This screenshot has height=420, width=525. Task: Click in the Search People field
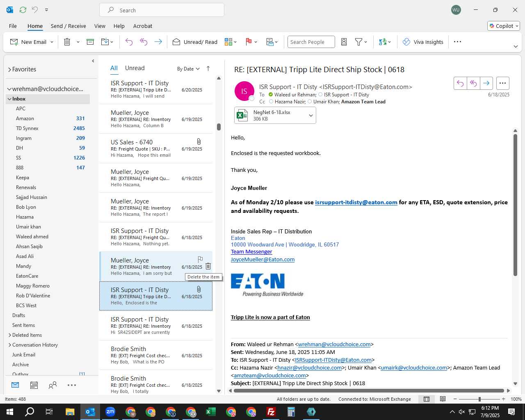point(311,42)
